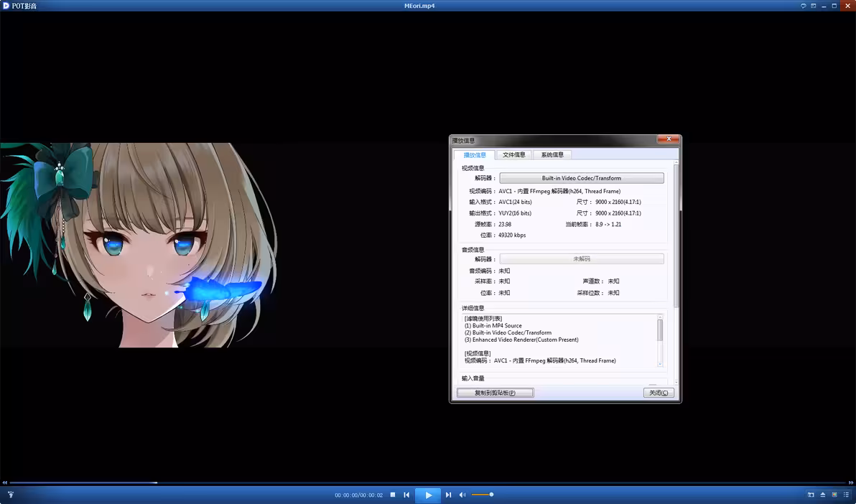Image resolution: width=856 pixels, height=504 pixels.
Task: Click the details text box scrollbar down arrow
Action: (x=660, y=364)
